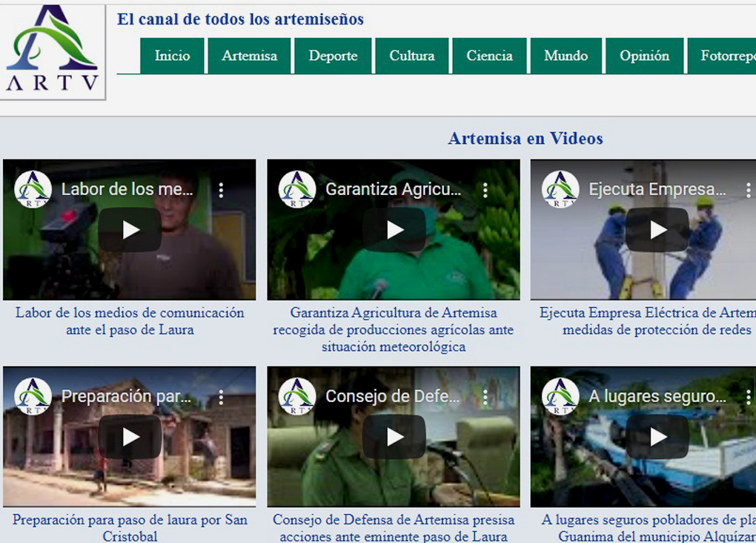This screenshot has width=756, height=543.
Task: Click the Garantiza Agricultura de Artemisa caption link
Action: [x=393, y=329]
